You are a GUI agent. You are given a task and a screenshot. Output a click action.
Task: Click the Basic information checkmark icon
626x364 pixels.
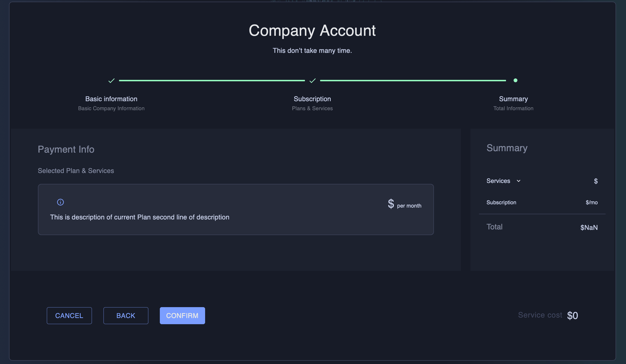[111, 80]
